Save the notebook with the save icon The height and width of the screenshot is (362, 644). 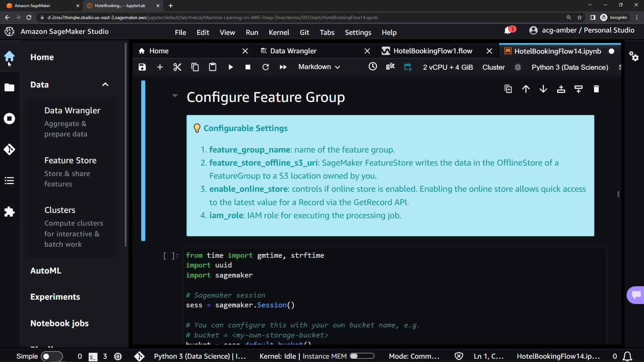142,67
